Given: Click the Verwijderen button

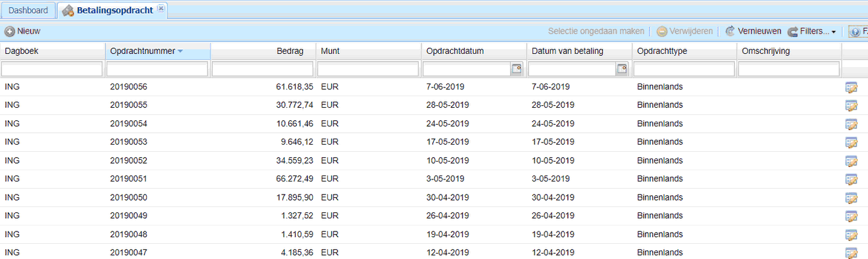Looking at the screenshot, I should click(684, 31).
